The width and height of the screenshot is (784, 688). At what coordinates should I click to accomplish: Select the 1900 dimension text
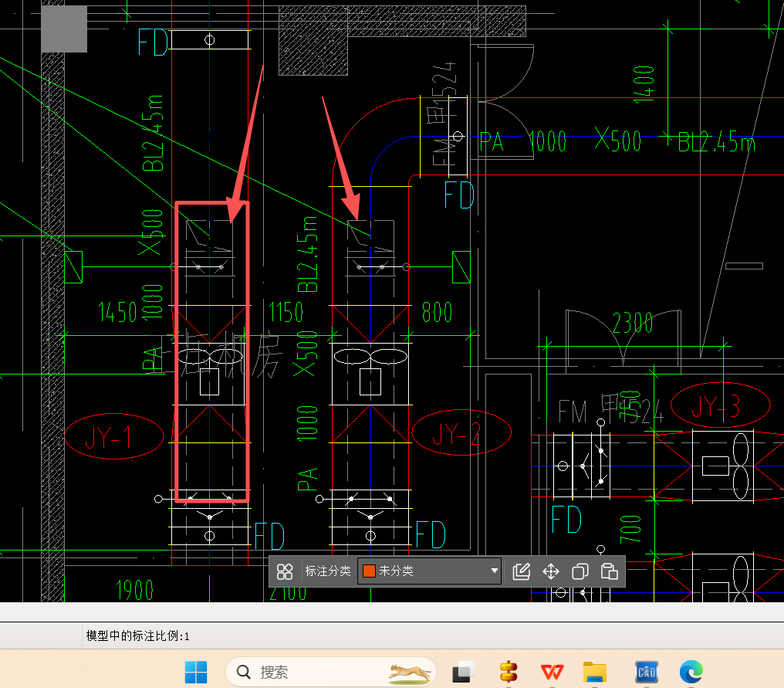click(134, 591)
